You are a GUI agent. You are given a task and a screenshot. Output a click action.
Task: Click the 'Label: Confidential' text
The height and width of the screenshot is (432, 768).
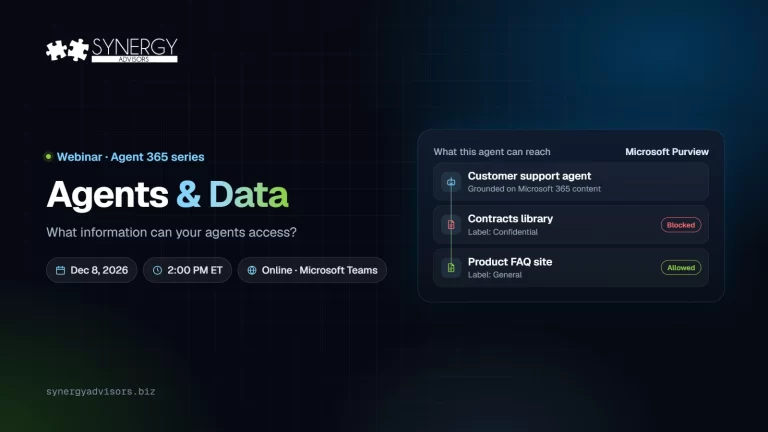pyautogui.click(x=503, y=232)
